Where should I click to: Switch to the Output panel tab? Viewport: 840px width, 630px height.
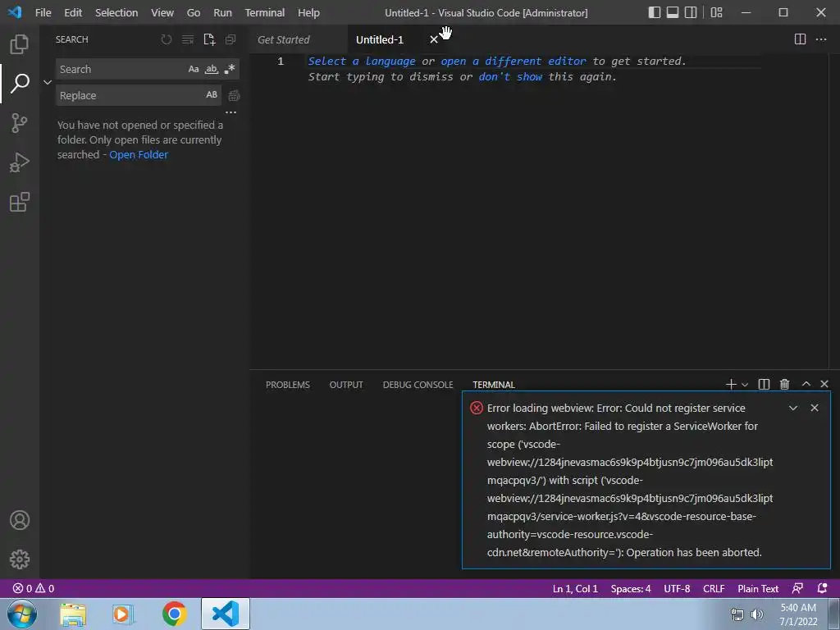(x=346, y=385)
